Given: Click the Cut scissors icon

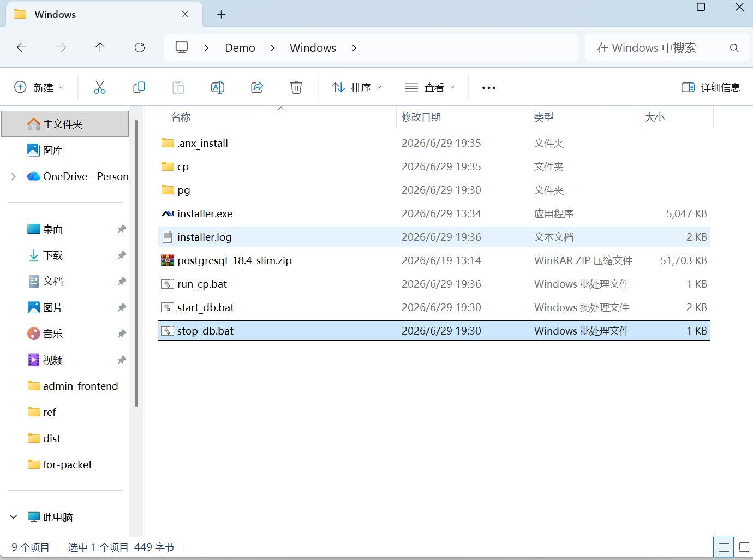Looking at the screenshot, I should point(100,87).
